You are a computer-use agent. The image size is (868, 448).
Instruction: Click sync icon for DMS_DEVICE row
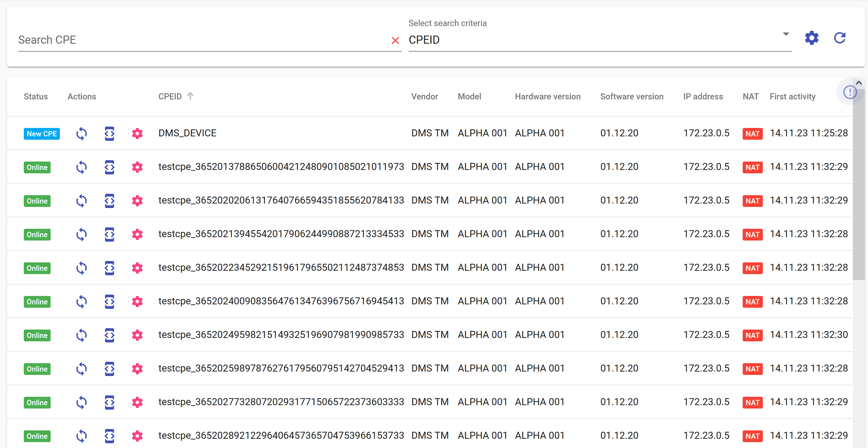82,134
